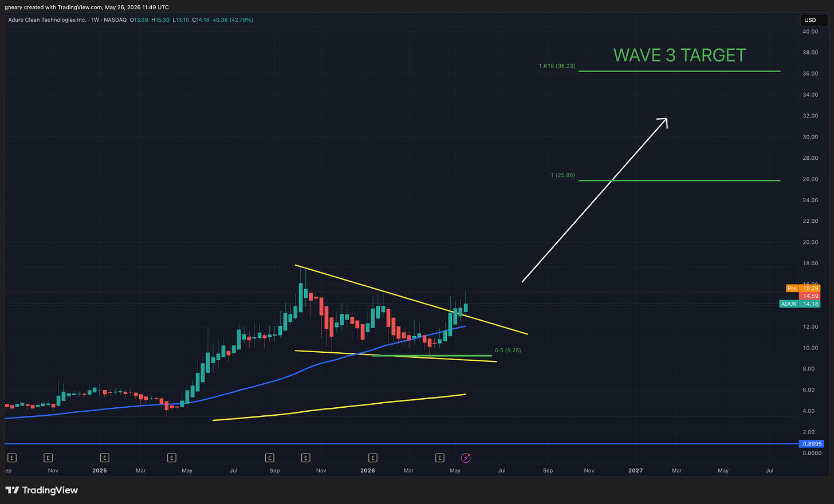Click the 4.00 price axis label
This screenshot has height=504, width=834.
[x=810, y=411]
